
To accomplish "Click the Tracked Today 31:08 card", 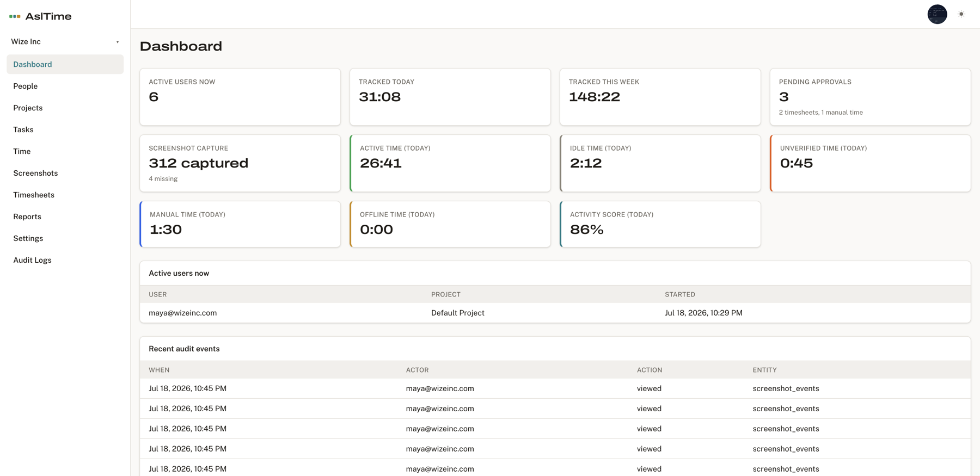I will pos(450,97).
